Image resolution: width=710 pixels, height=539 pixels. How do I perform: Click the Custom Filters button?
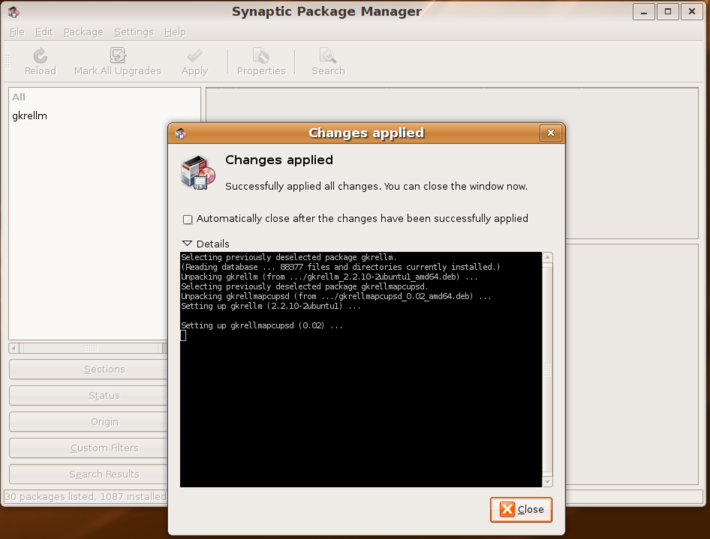pyautogui.click(x=88, y=448)
